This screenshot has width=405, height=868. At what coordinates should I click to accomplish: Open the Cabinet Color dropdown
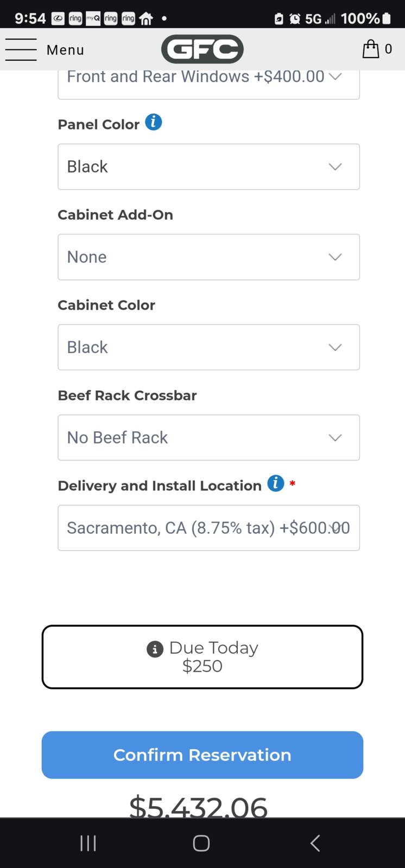209,347
